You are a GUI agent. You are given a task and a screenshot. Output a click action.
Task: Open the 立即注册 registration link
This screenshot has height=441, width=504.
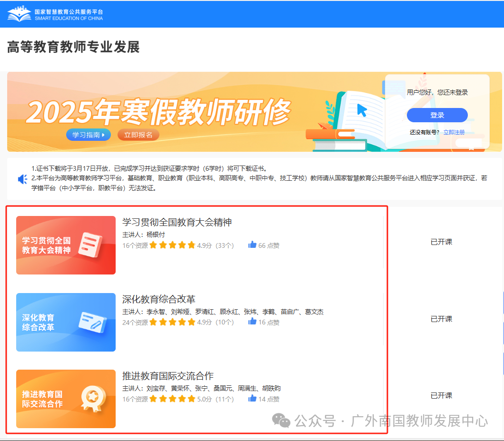coord(454,132)
